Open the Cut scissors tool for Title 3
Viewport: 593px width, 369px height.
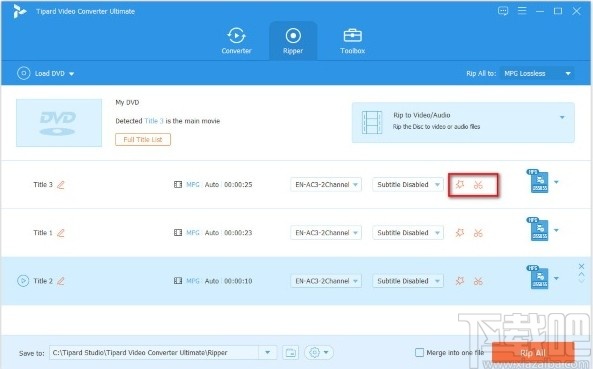(x=478, y=185)
